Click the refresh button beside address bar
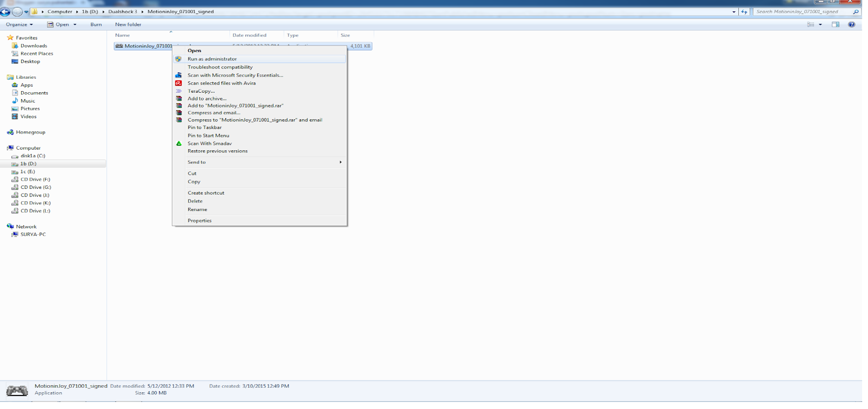 pyautogui.click(x=744, y=11)
